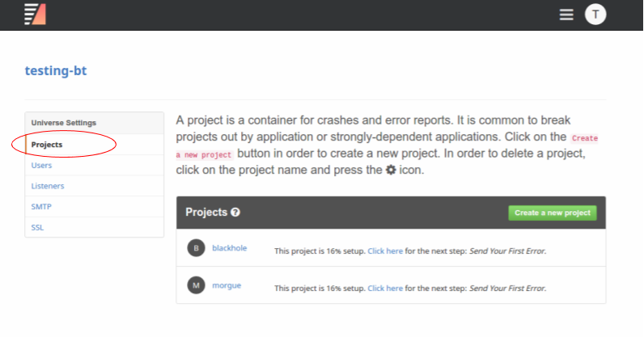Click the Universe Settings sidebar header
This screenshot has height=337, width=644.
[64, 123]
